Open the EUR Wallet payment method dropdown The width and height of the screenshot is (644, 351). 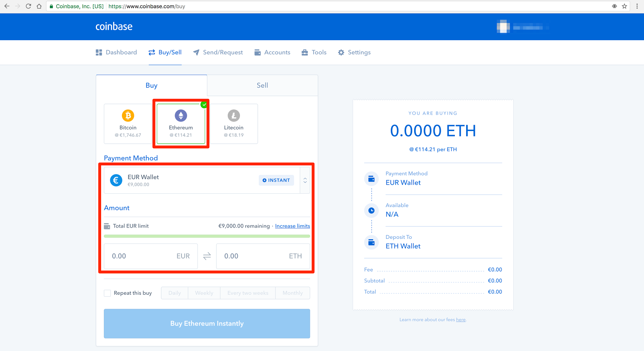click(207, 181)
